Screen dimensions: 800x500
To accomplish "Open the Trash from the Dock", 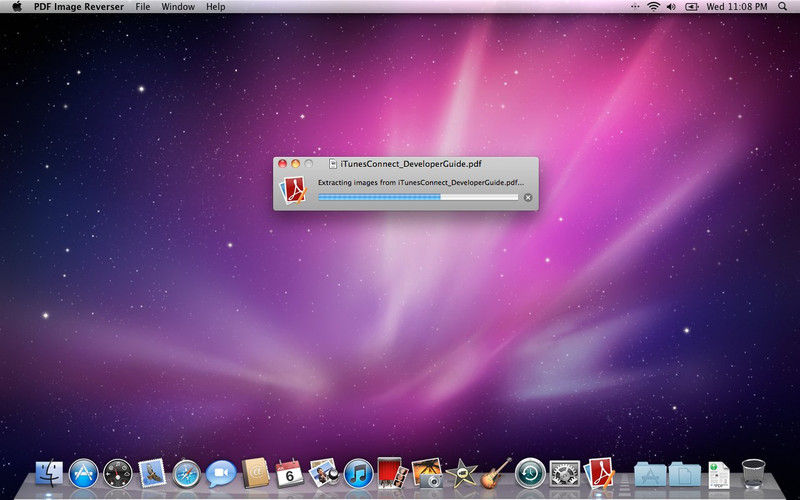I will pyautogui.click(x=753, y=474).
